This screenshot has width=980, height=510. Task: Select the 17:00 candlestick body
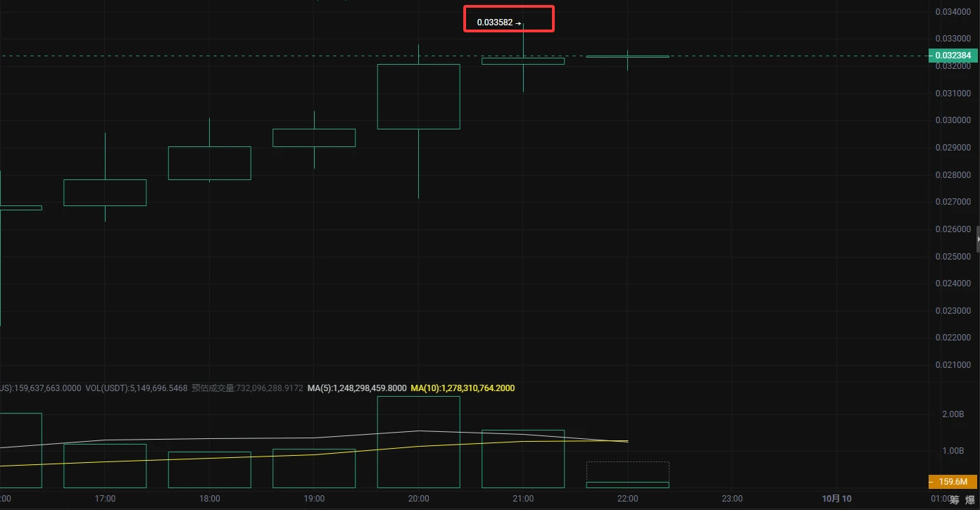coord(105,193)
